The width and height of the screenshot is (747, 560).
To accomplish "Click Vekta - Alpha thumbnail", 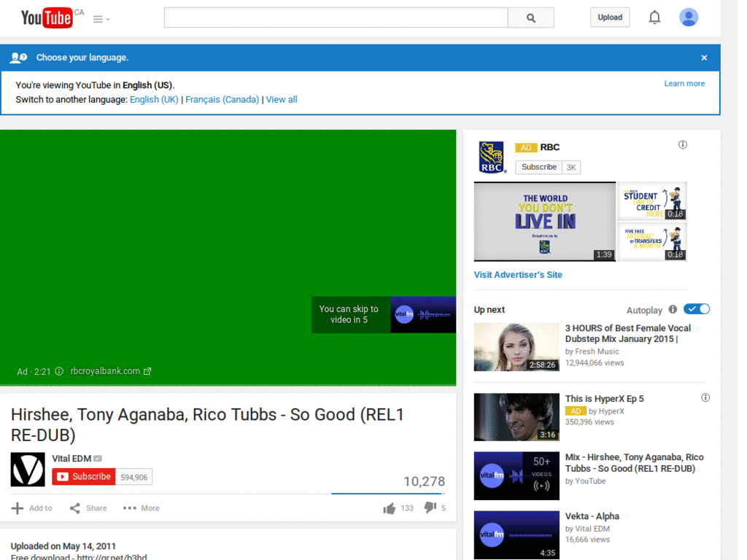I will pos(516,534).
